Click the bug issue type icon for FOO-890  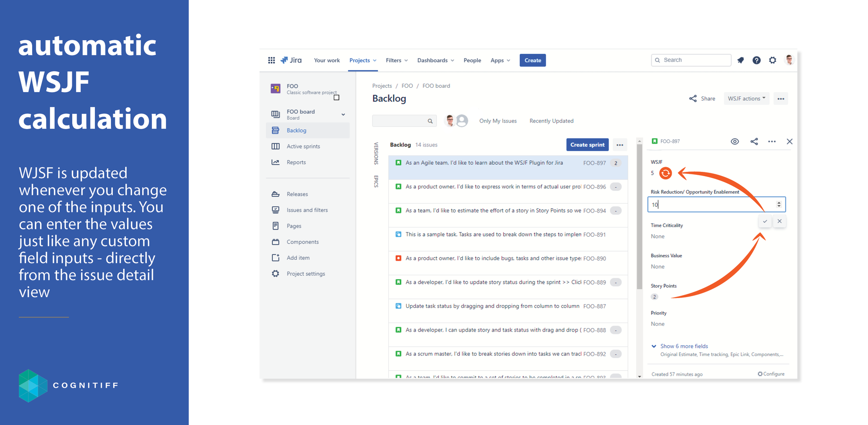(x=398, y=258)
